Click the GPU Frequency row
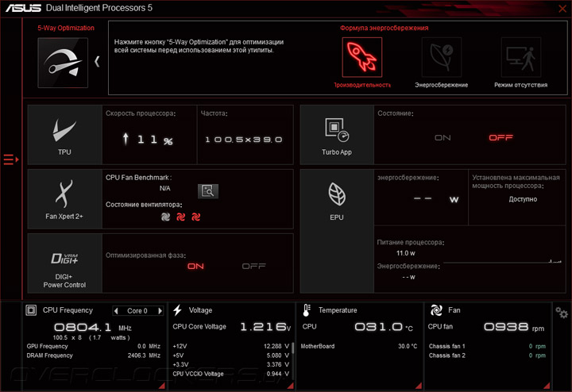Viewport: 572px width, 392px height. (x=94, y=346)
